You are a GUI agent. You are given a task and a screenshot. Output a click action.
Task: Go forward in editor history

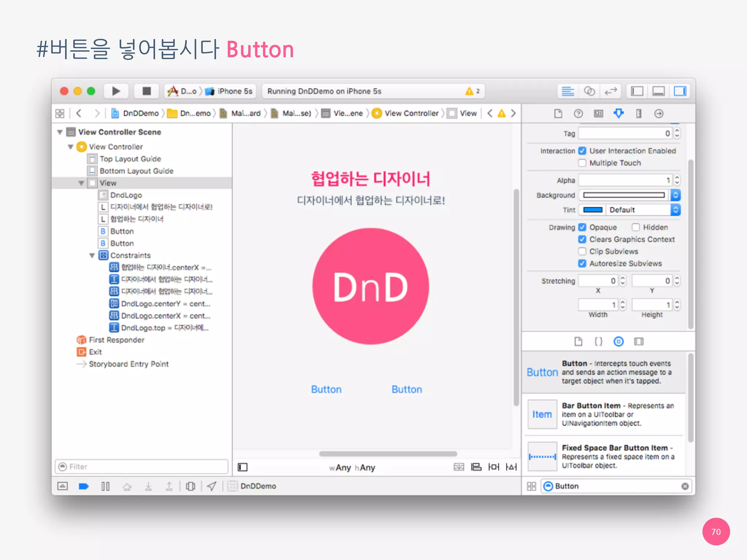click(97, 113)
